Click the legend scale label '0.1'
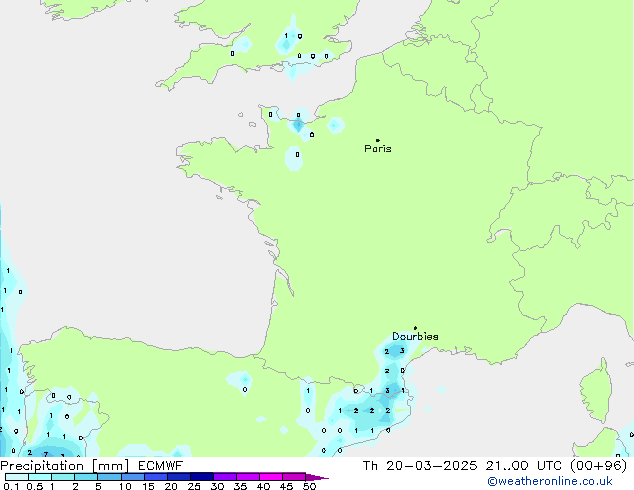This screenshot has width=634, height=490. pyautogui.click(x=11, y=486)
